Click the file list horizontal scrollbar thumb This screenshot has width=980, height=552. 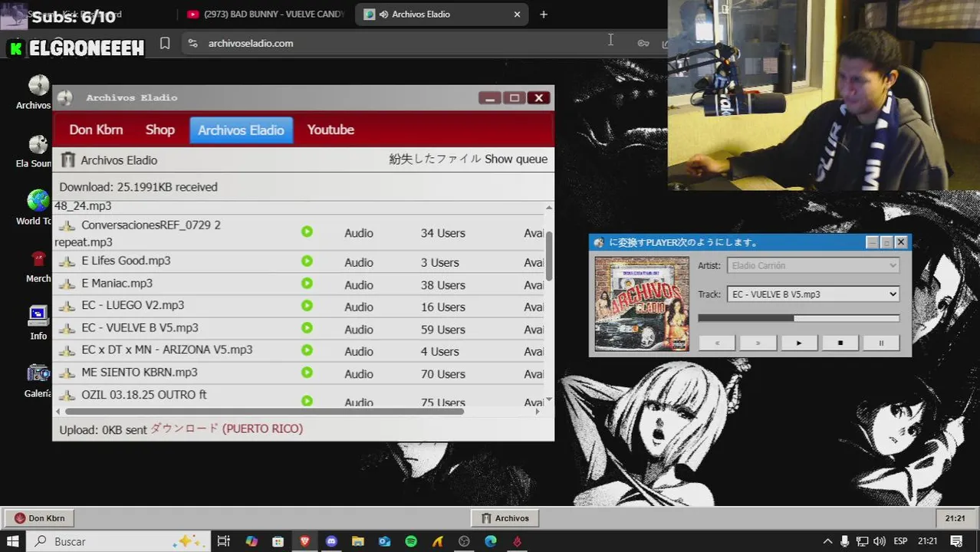point(263,412)
